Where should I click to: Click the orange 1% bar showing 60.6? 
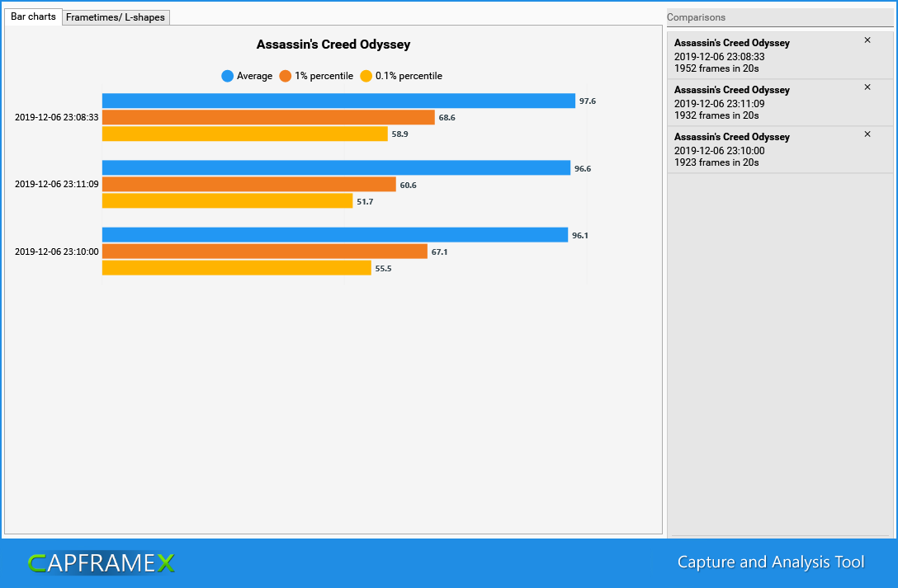coord(249,184)
